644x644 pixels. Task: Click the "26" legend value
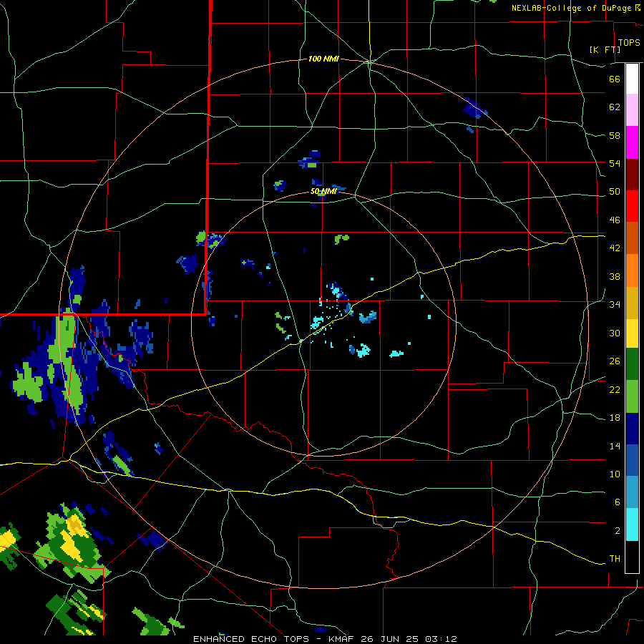(x=615, y=361)
